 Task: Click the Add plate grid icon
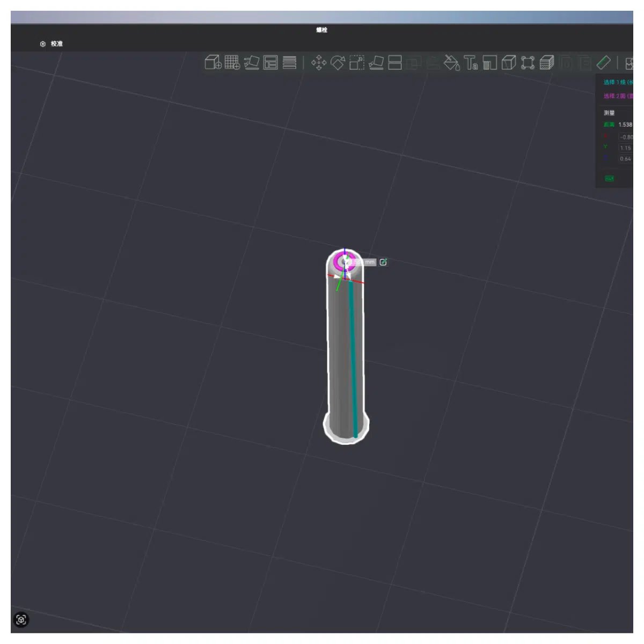(x=232, y=63)
